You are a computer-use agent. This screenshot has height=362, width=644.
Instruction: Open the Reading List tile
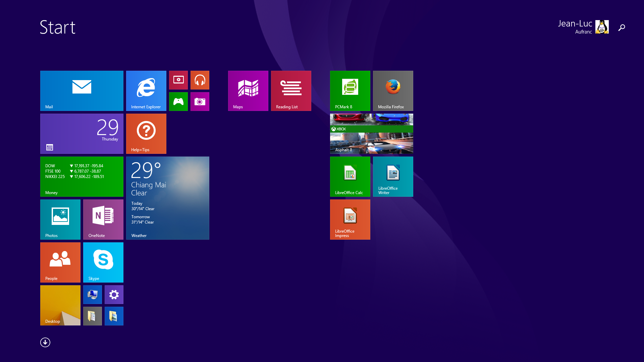click(291, 91)
